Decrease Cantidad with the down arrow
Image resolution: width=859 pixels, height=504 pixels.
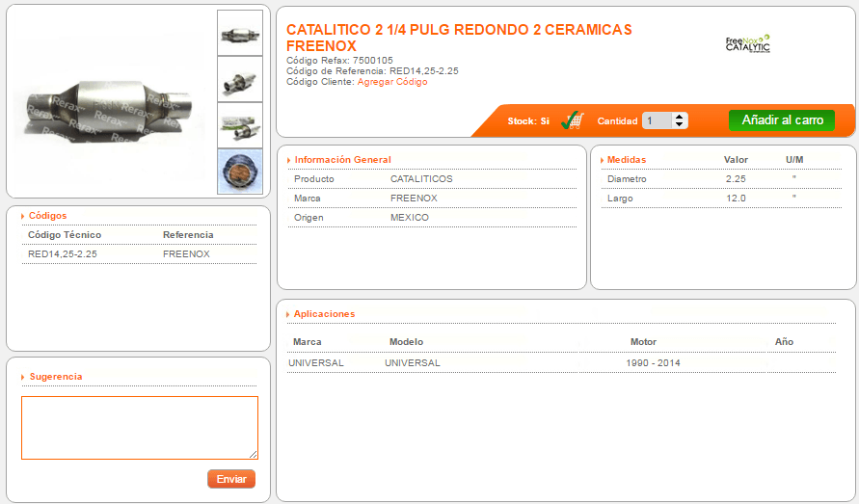pos(680,124)
